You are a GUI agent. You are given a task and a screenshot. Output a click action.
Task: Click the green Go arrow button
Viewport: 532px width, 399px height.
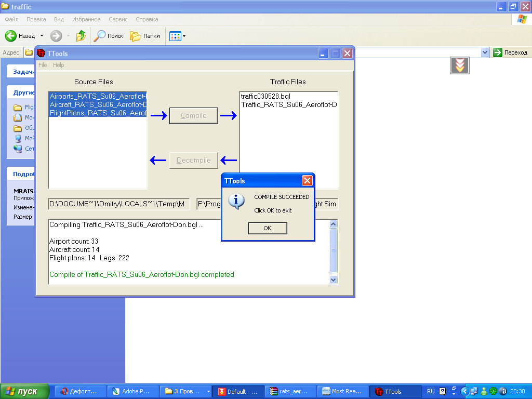point(497,52)
